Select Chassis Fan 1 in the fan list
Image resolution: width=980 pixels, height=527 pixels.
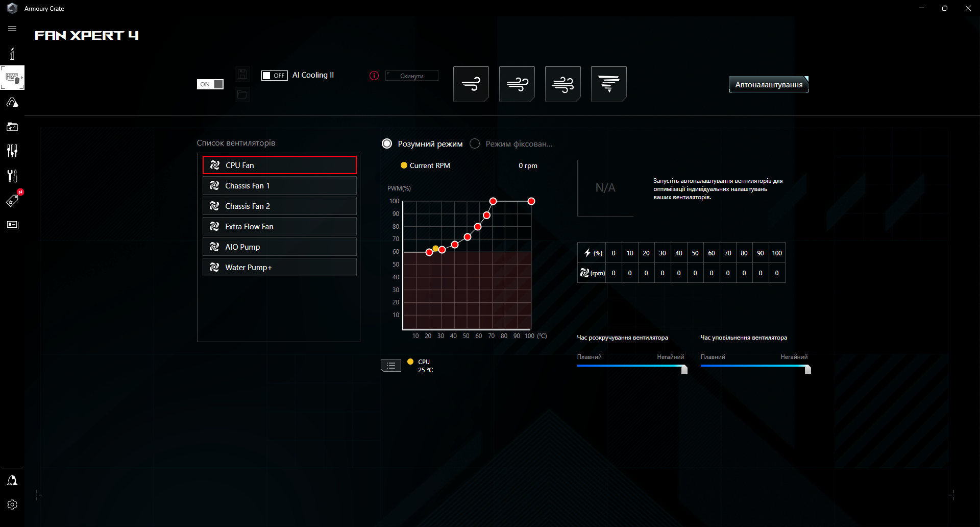click(x=279, y=185)
